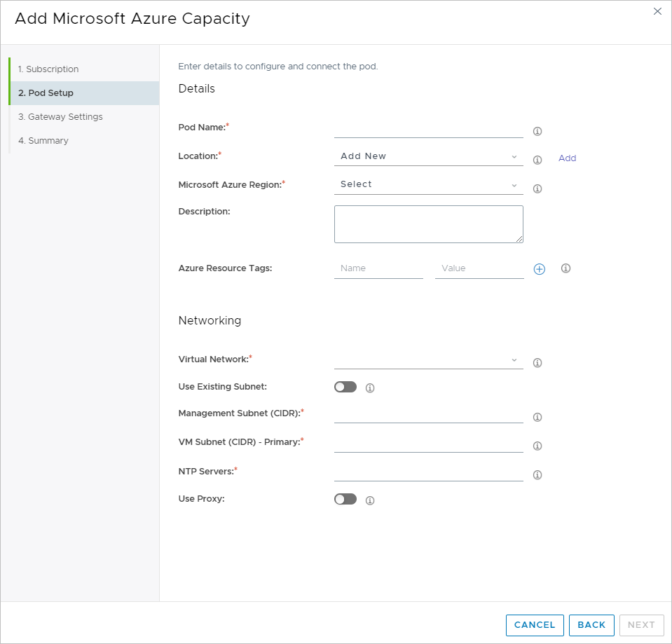Click the info icon next to Location
The width and height of the screenshot is (672, 644).
pyautogui.click(x=537, y=160)
